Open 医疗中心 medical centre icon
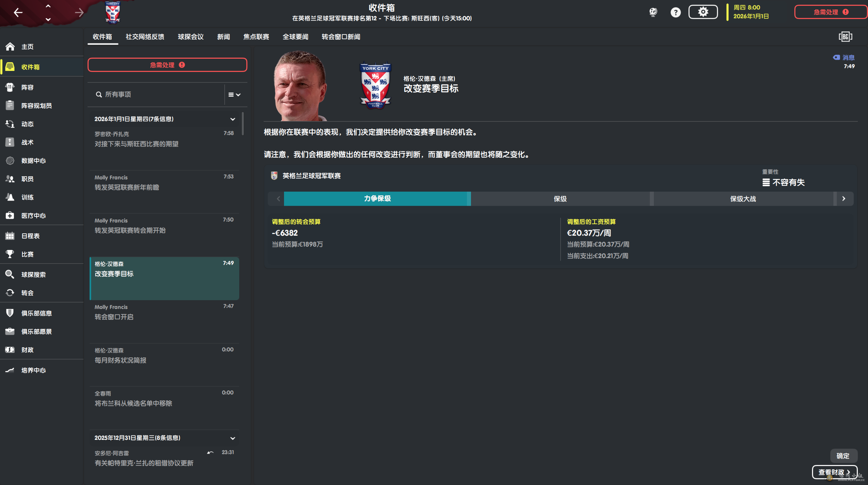The height and width of the screenshot is (485, 868). pyautogui.click(x=10, y=215)
